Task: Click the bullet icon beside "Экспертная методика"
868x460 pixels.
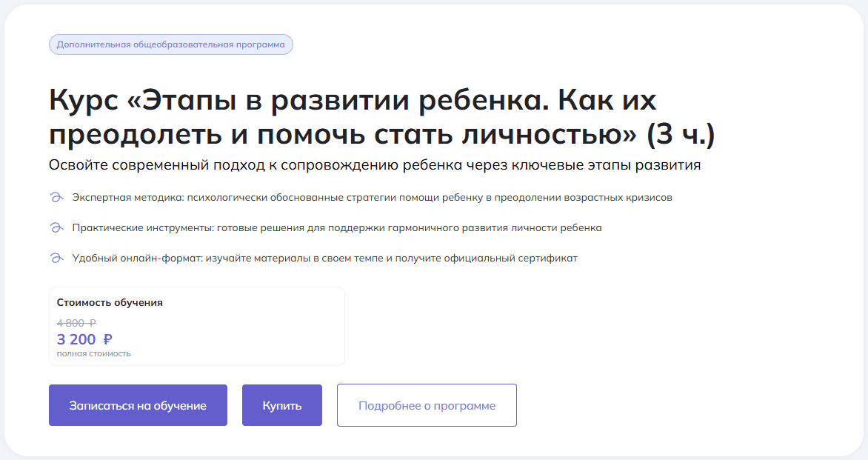Action: point(56,198)
